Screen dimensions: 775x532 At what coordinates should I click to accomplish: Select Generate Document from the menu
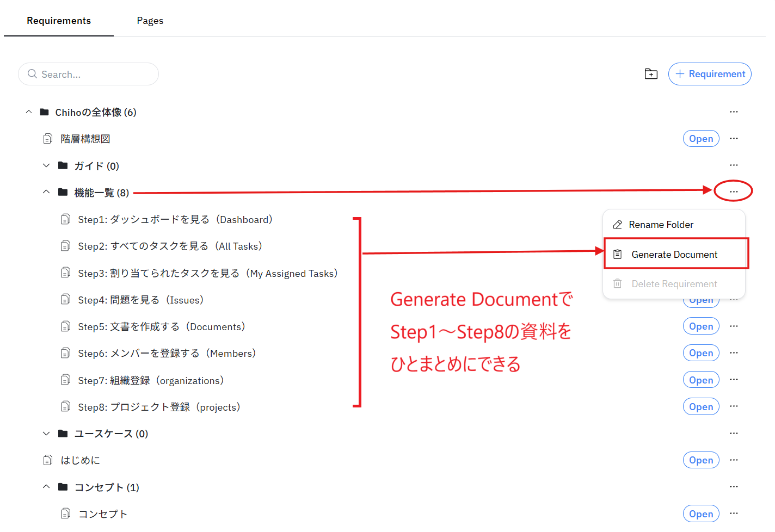pyautogui.click(x=674, y=255)
